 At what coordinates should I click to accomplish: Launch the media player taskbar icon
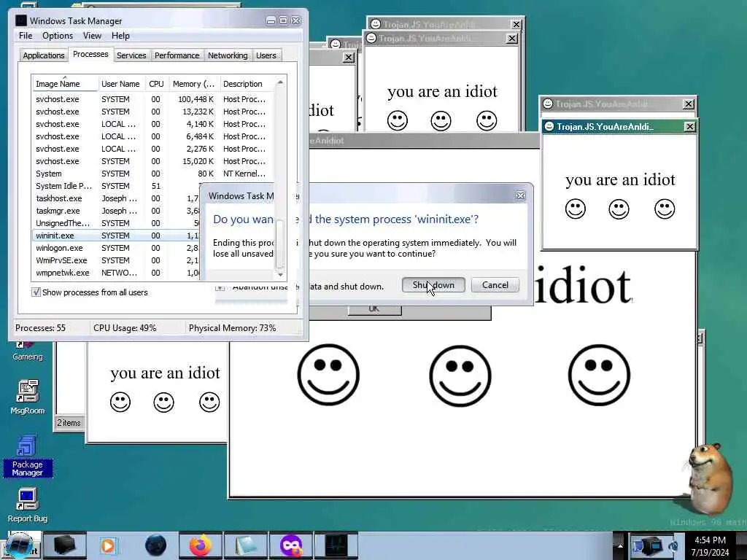109,545
